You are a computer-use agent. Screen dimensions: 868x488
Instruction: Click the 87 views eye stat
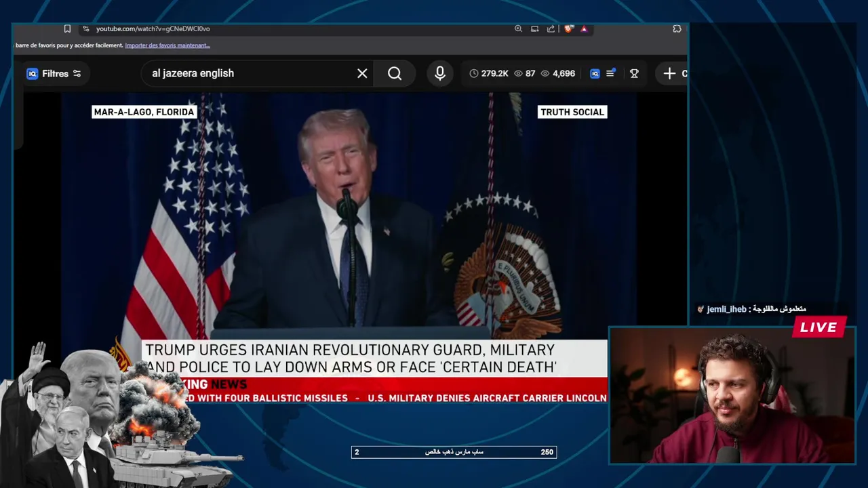(524, 73)
